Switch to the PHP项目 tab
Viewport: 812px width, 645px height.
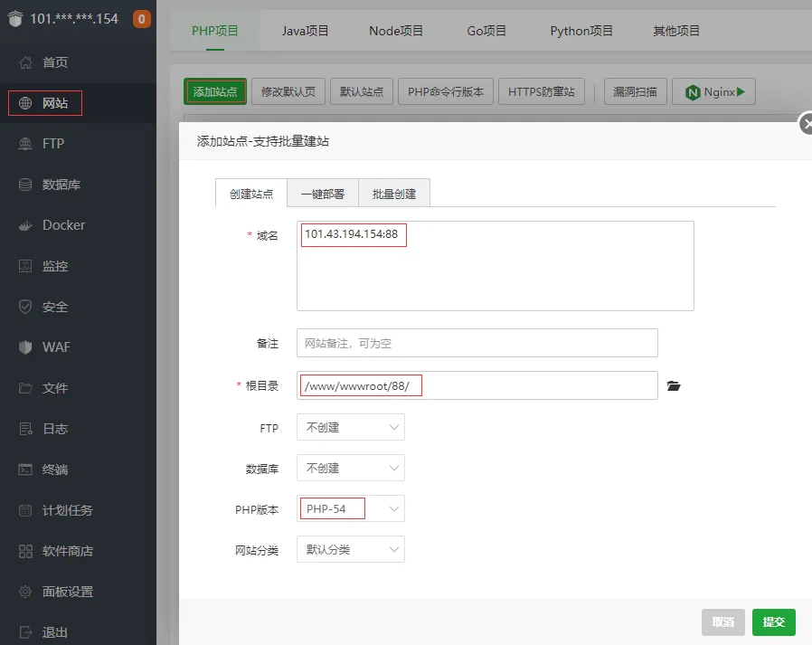(x=215, y=31)
